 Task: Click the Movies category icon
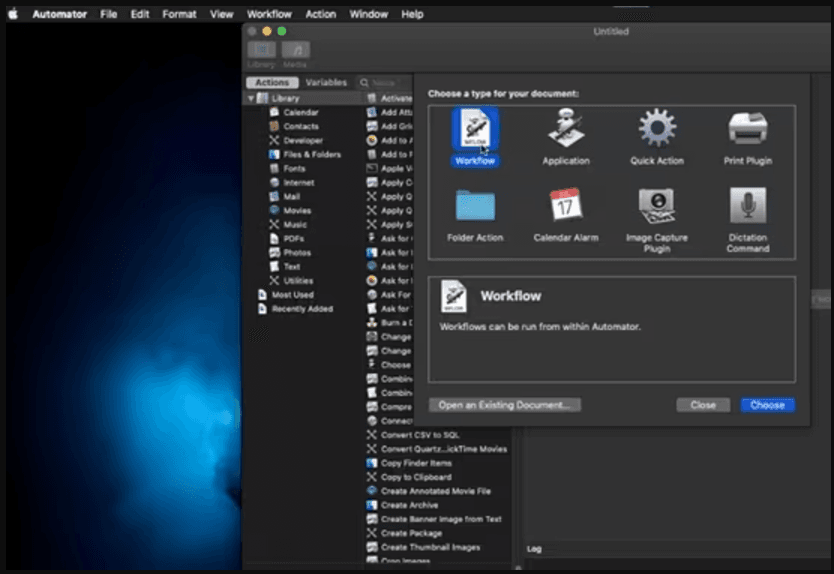point(274,210)
